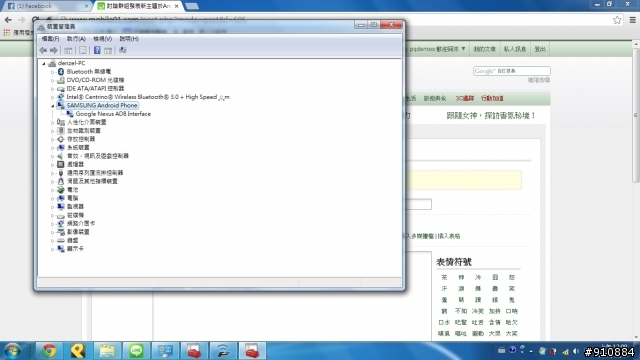Image resolution: width=640 pixels, height=360 pixels.
Task: Select the 電腦 row in device tree
Action: click(72, 198)
